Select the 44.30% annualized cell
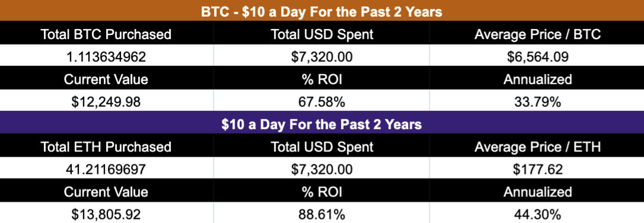The height and width of the screenshot is (223, 644). pos(537,213)
